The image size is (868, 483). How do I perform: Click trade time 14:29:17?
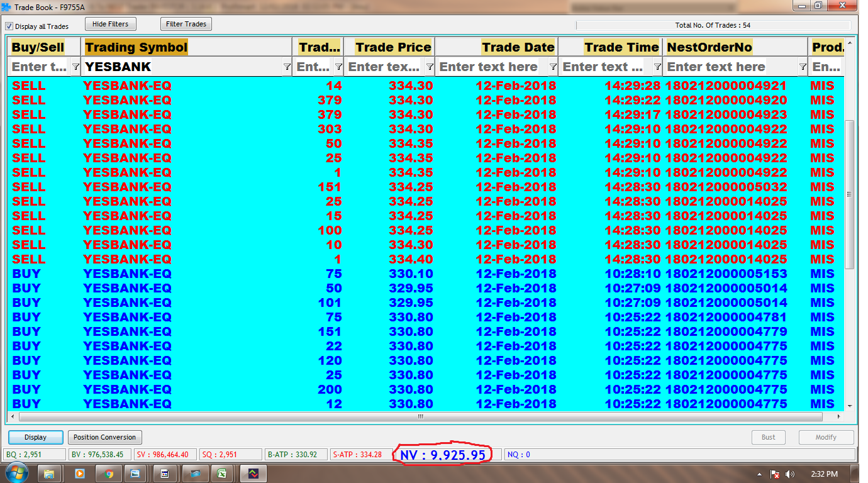[633, 114]
